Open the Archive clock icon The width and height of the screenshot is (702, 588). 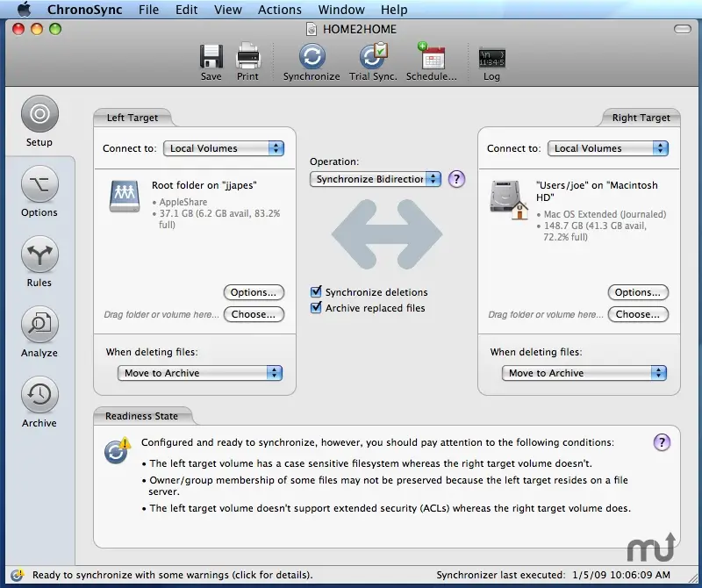[39, 395]
